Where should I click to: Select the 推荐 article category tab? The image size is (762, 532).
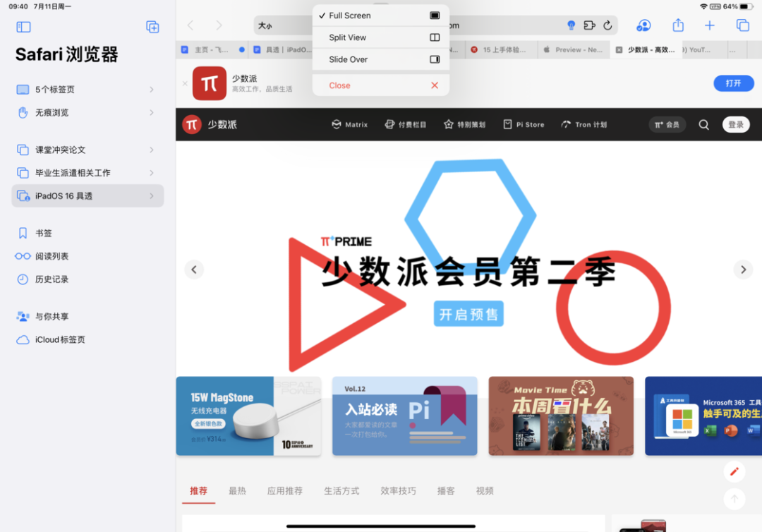tap(198, 490)
